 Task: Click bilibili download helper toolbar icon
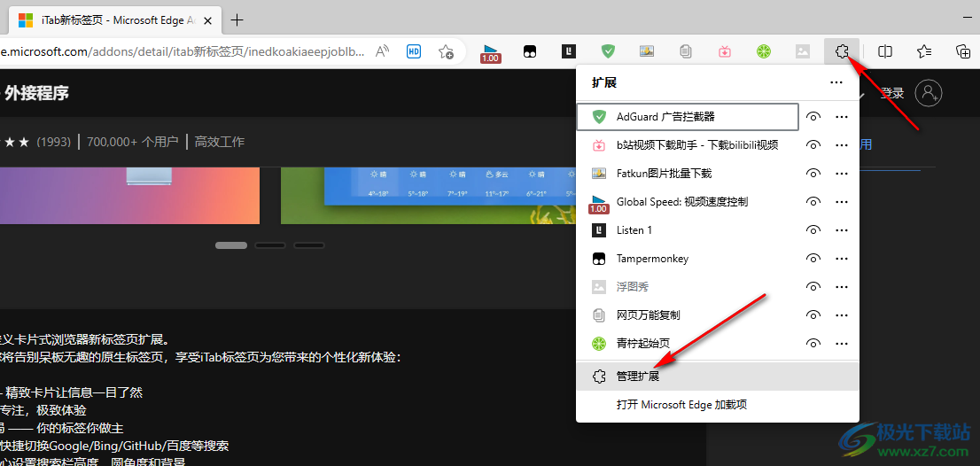coord(725,51)
